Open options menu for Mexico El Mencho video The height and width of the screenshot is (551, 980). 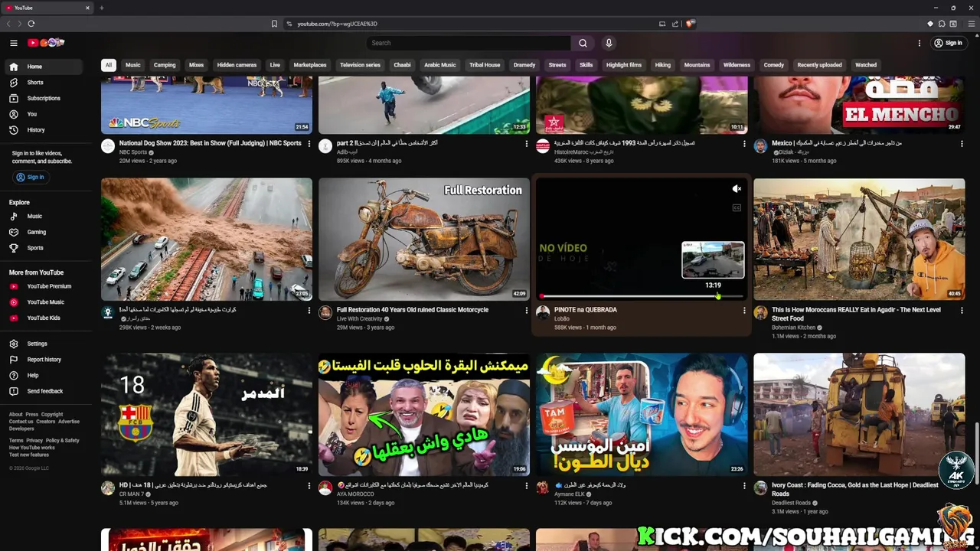pos(962,143)
